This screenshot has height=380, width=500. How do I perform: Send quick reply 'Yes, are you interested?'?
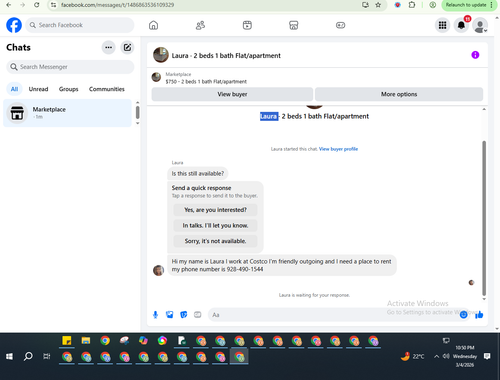click(x=215, y=210)
